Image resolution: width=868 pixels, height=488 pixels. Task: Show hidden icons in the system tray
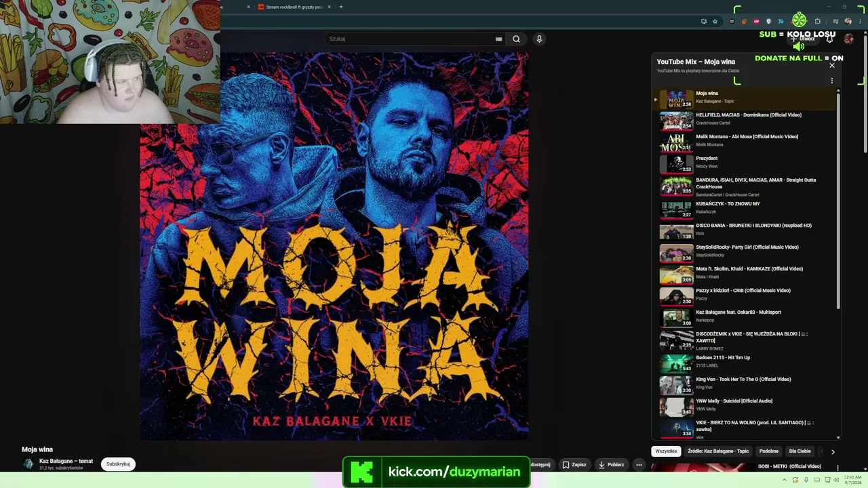(x=785, y=480)
